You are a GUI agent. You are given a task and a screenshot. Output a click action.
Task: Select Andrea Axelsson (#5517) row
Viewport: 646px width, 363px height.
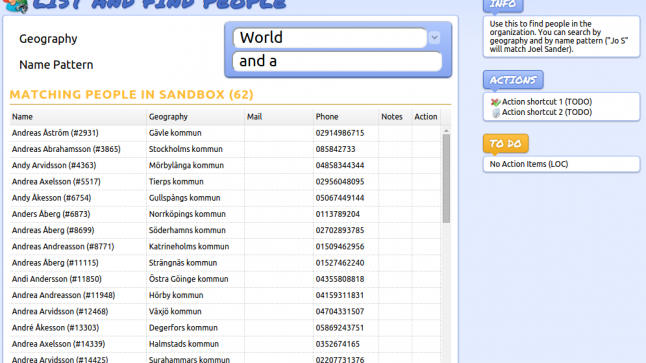point(225,182)
